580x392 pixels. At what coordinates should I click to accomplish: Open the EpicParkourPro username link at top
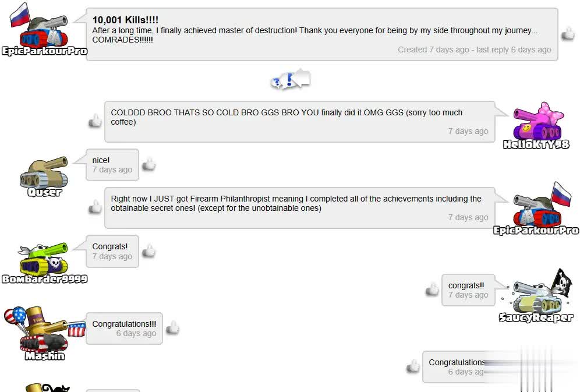coord(44,51)
